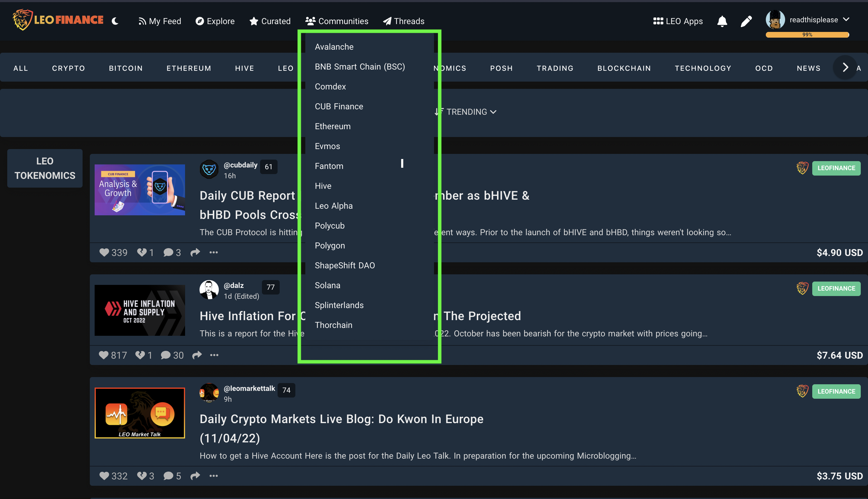
Task: Select the BLOCKCHAIN topic tab
Action: (x=624, y=68)
